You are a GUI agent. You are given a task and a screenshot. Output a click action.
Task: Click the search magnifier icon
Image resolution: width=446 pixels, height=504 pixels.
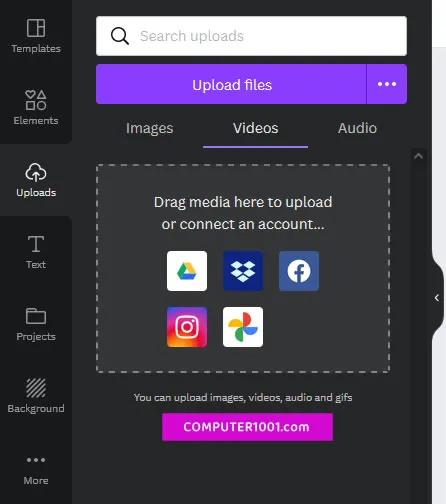click(120, 36)
